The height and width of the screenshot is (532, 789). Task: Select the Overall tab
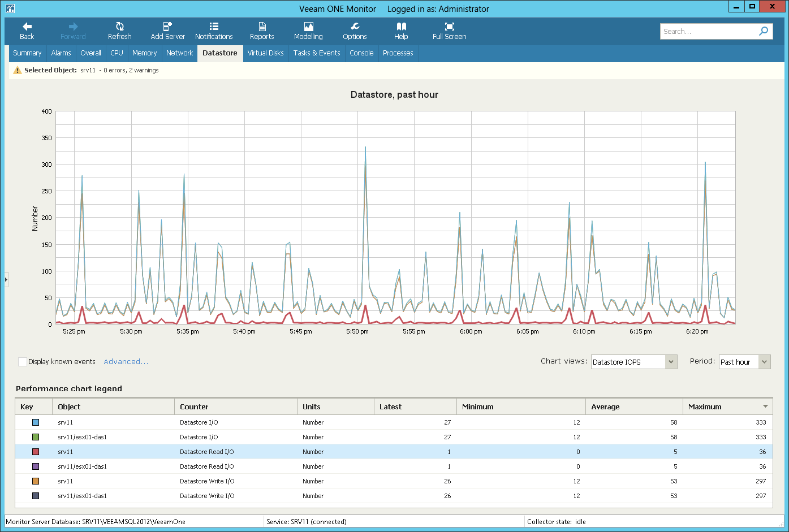(90, 53)
